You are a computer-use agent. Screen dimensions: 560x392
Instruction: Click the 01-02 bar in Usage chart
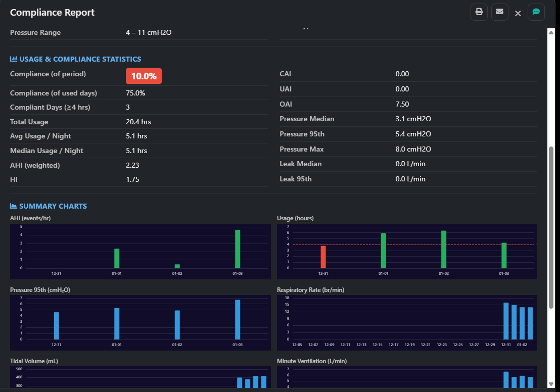444,250
